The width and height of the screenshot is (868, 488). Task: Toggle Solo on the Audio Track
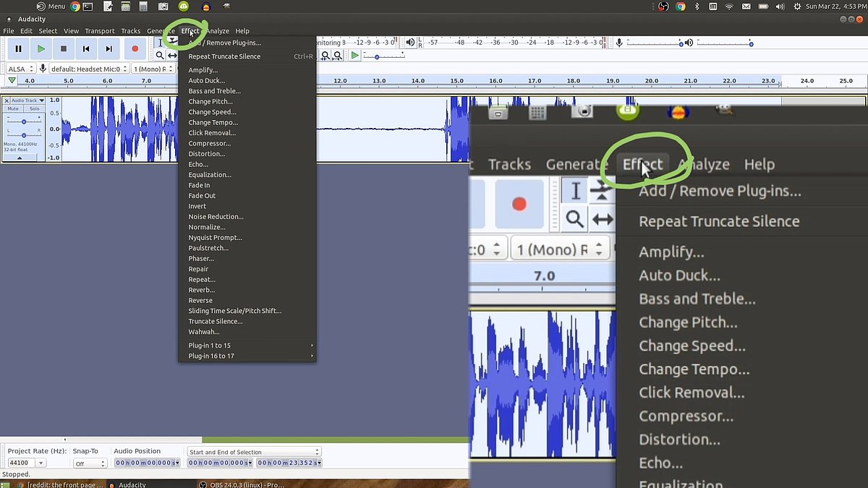(33, 108)
